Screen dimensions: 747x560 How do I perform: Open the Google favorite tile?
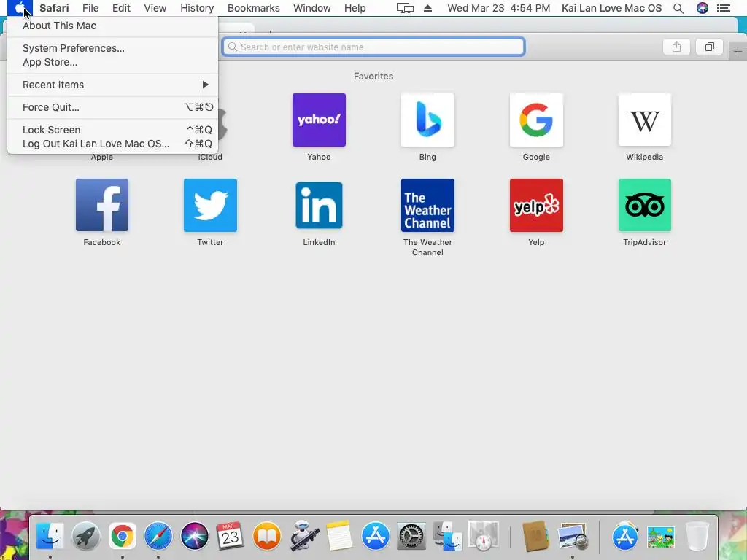[536, 120]
